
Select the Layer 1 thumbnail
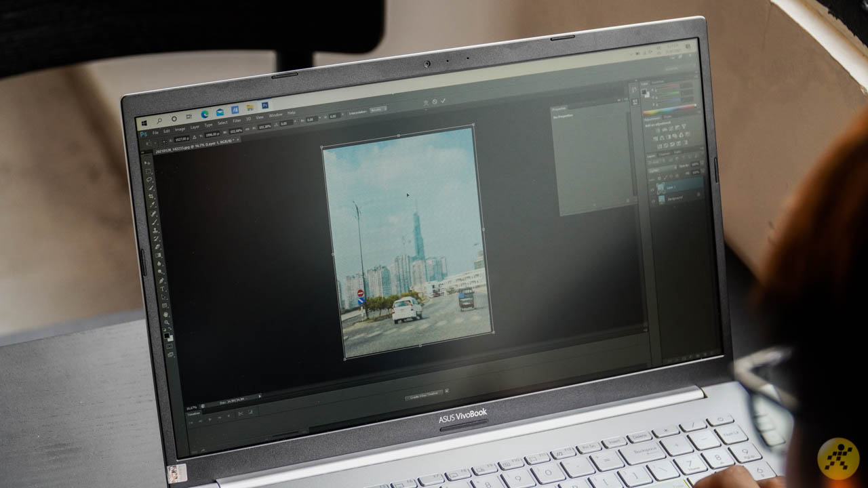[661, 189]
